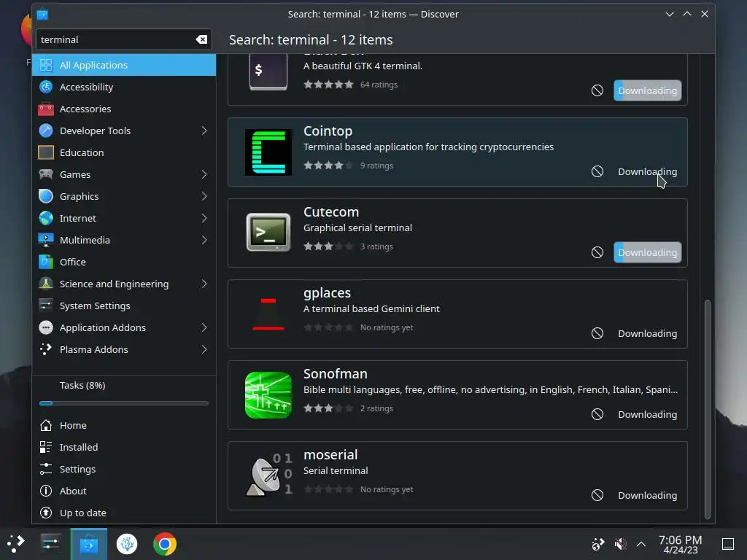
Task: Cancel the Cointop download
Action: (597, 171)
